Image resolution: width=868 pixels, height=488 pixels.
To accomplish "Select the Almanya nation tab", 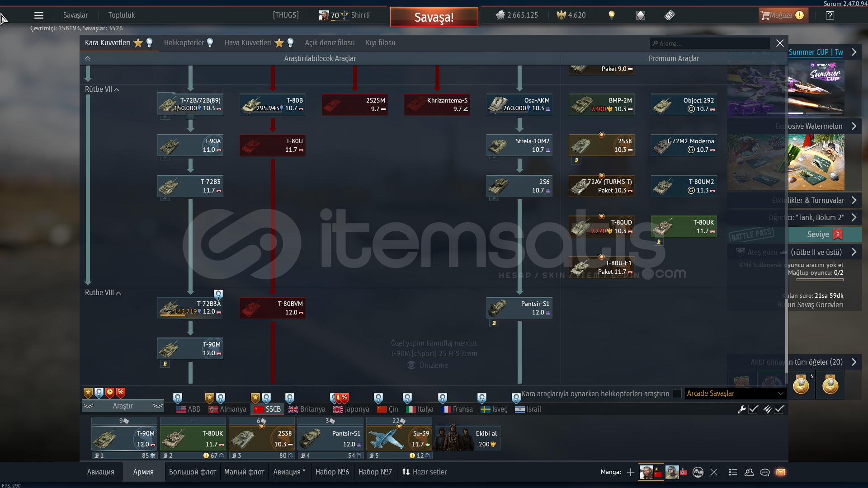I will point(227,409).
